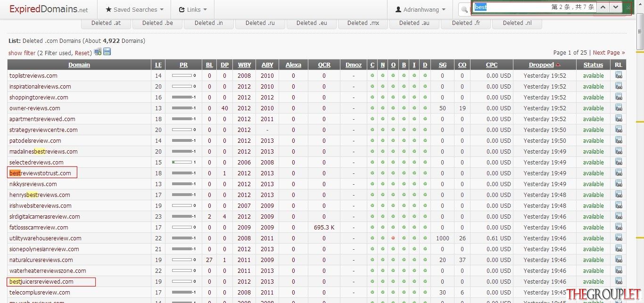Open RL icon for patodelsreview.com
The image size is (644, 303).
[x=619, y=140]
